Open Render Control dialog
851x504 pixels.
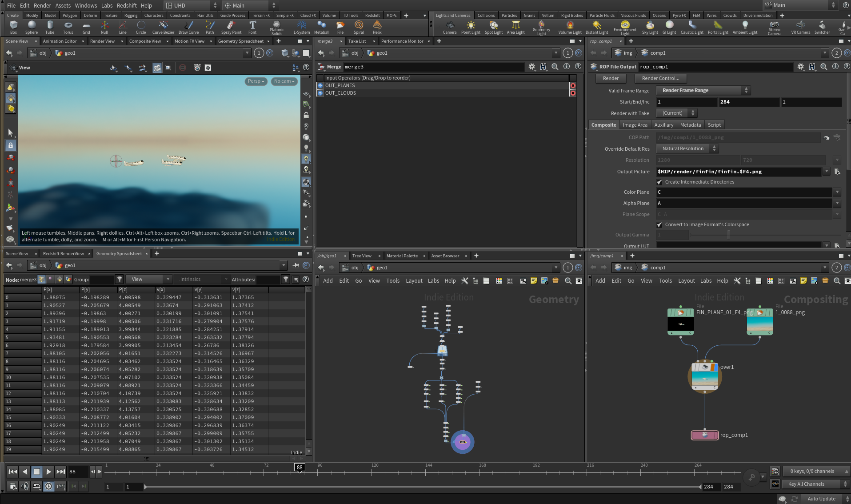pos(660,78)
